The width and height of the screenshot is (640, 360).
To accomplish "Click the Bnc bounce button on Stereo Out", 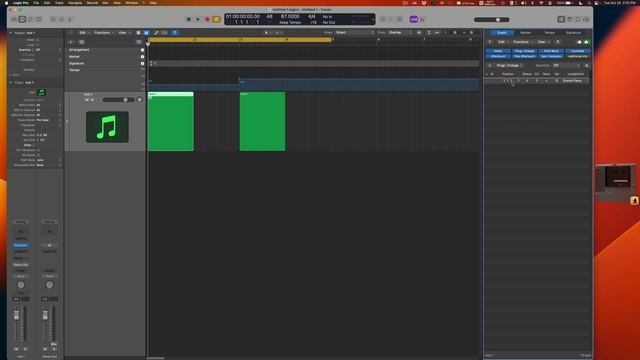I will click(53, 344).
